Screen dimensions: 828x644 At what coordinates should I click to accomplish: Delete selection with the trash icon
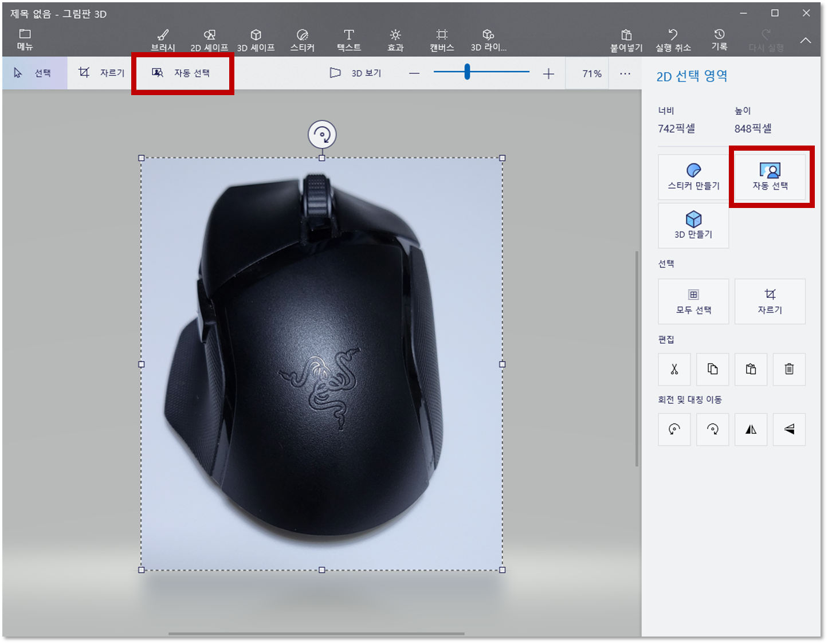789,369
